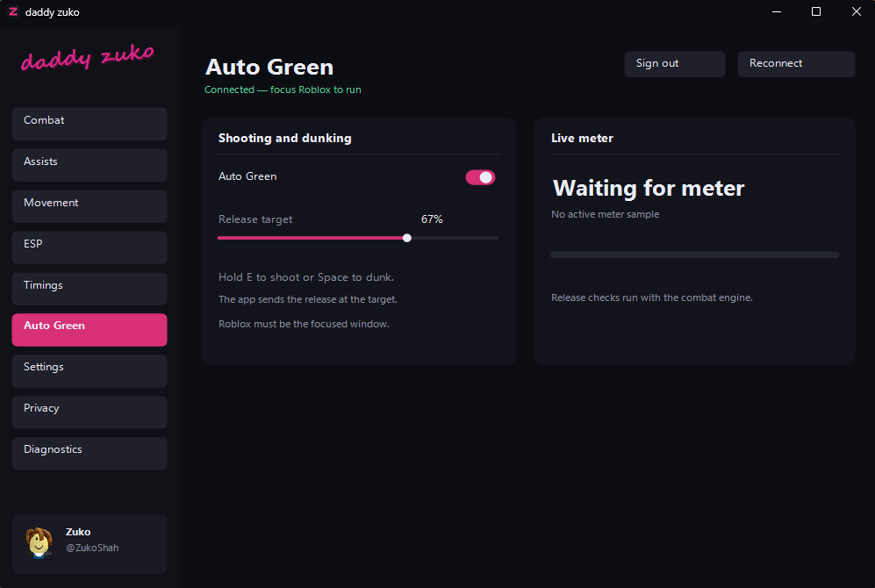Screen dimensions: 875x588
Task: Click 'Roblox must be the focused window.' note
Action: click(x=304, y=324)
